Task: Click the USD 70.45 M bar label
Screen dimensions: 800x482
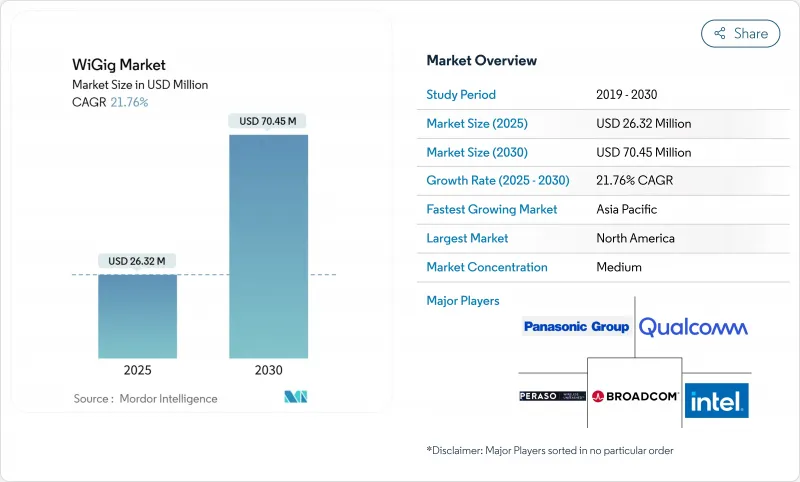Action: click(x=269, y=122)
